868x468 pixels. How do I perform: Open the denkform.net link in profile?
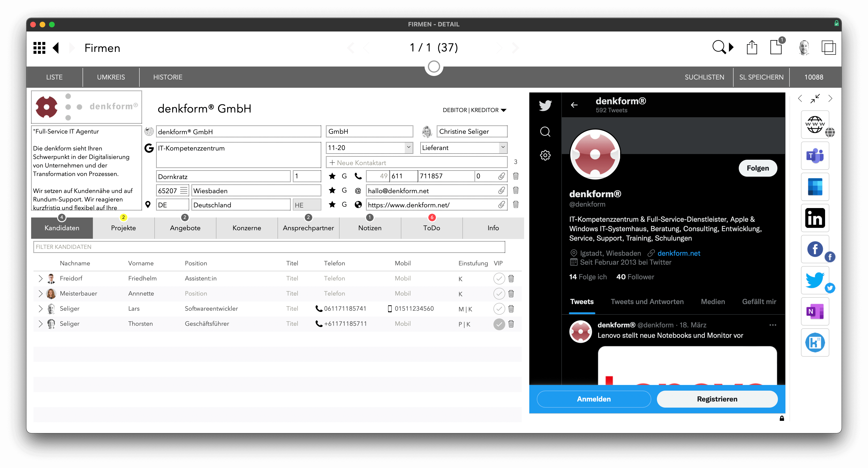click(x=679, y=253)
